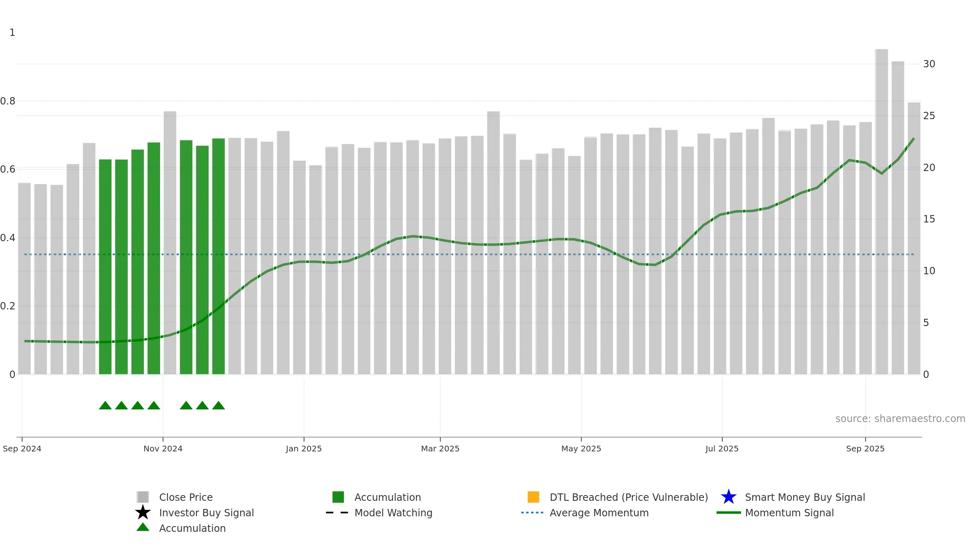The width and height of the screenshot is (980, 551).
Task: Click the gray Close Price swatch
Action: (143, 497)
